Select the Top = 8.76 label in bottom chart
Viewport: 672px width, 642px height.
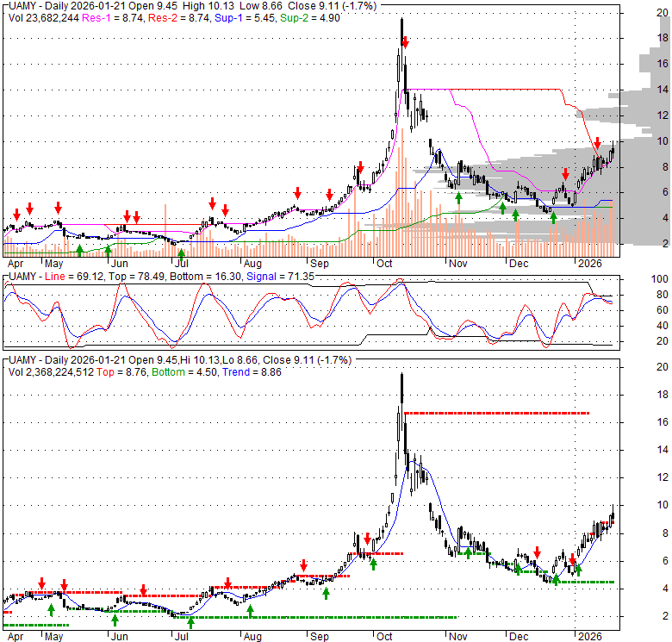(121, 372)
